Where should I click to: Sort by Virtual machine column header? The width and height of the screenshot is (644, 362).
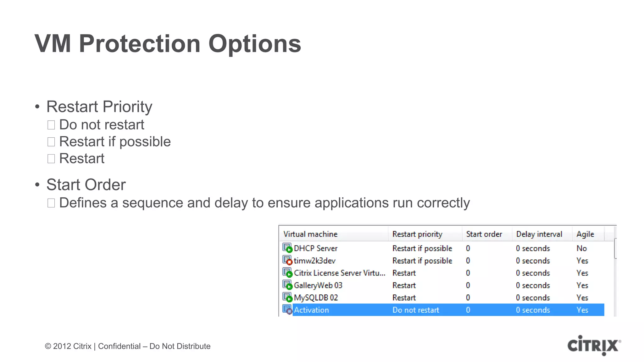tap(334, 234)
